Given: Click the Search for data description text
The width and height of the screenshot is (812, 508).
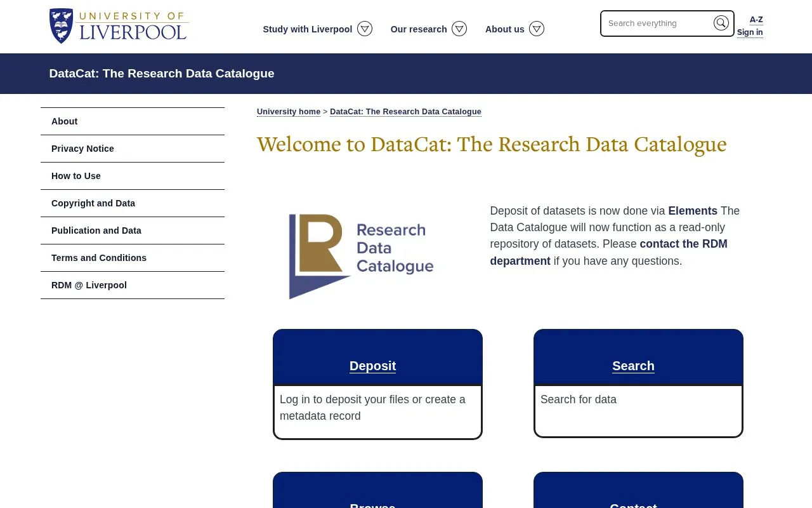Looking at the screenshot, I should 579,399.
